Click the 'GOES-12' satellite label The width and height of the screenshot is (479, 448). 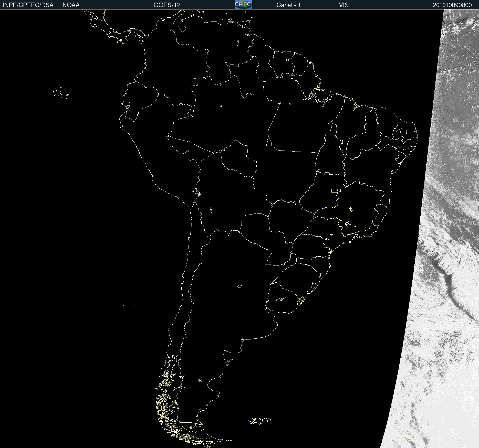click(167, 5)
